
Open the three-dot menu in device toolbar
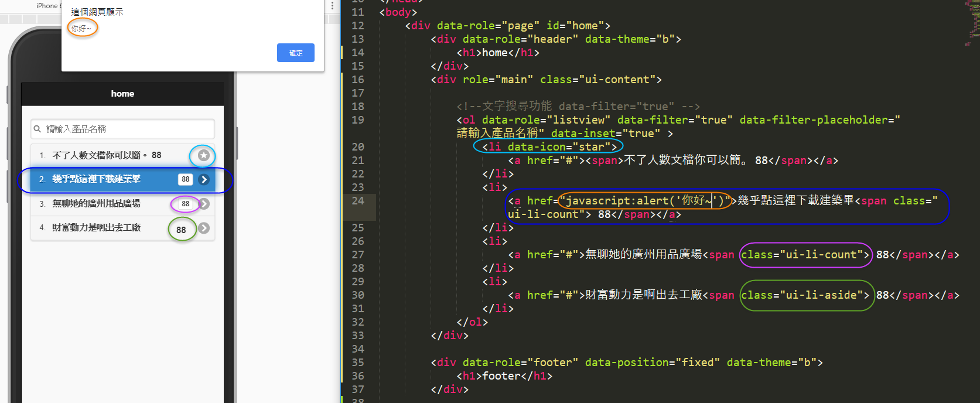(x=332, y=6)
